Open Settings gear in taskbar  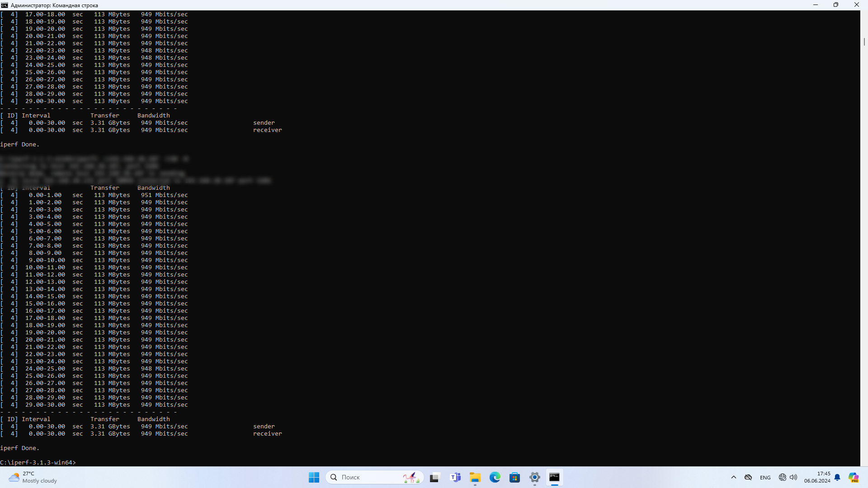(534, 477)
